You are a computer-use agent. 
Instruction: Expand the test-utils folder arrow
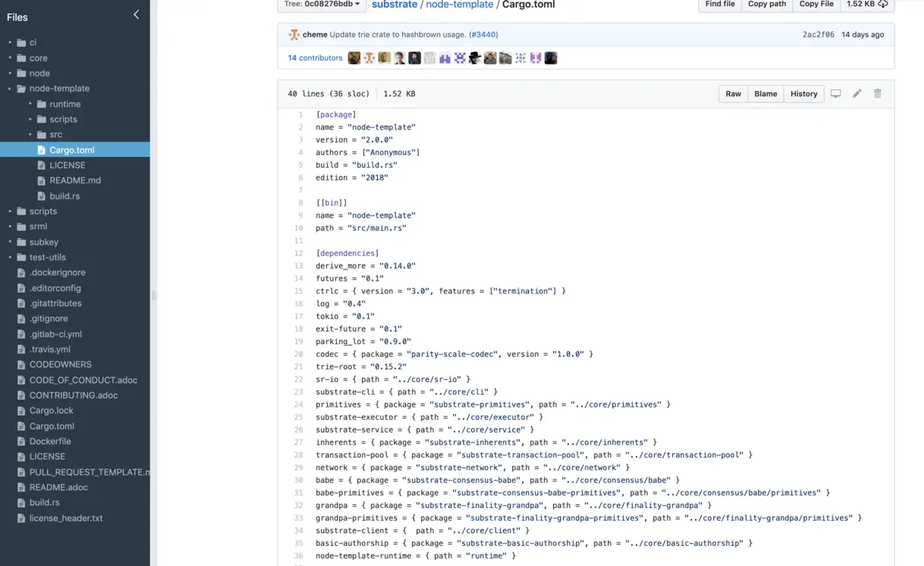(10, 257)
